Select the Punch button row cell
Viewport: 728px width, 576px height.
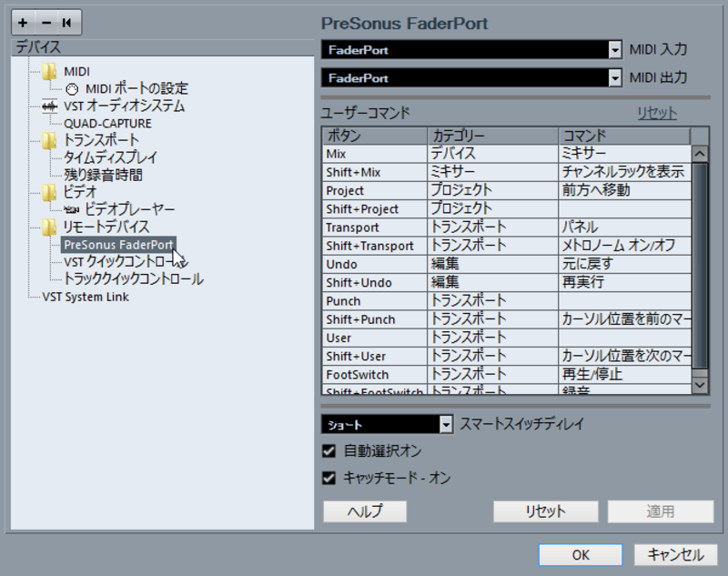tap(375, 301)
